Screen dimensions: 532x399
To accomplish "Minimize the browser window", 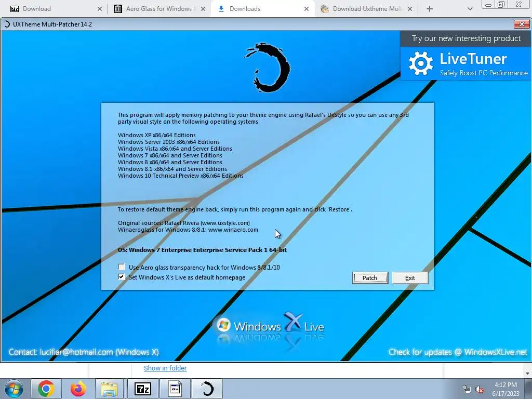I will tap(488, 5).
